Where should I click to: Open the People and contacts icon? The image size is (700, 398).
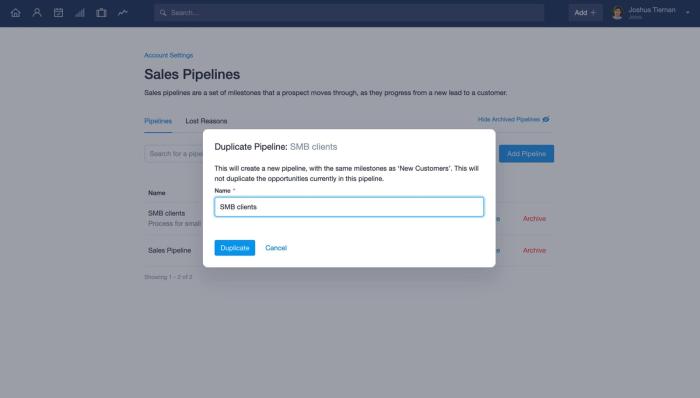[37, 12]
